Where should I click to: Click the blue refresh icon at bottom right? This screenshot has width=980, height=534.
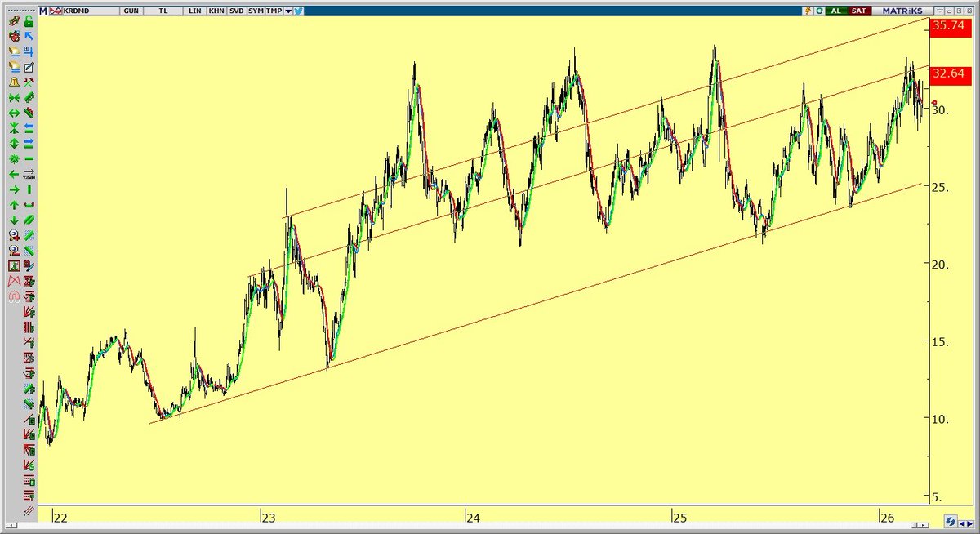pyautogui.click(x=951, y=520)
